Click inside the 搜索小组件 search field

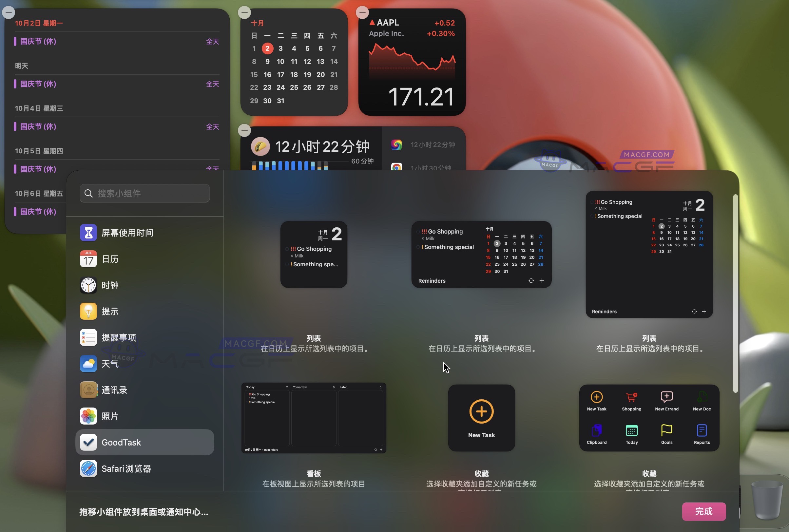tap(144, 193)
